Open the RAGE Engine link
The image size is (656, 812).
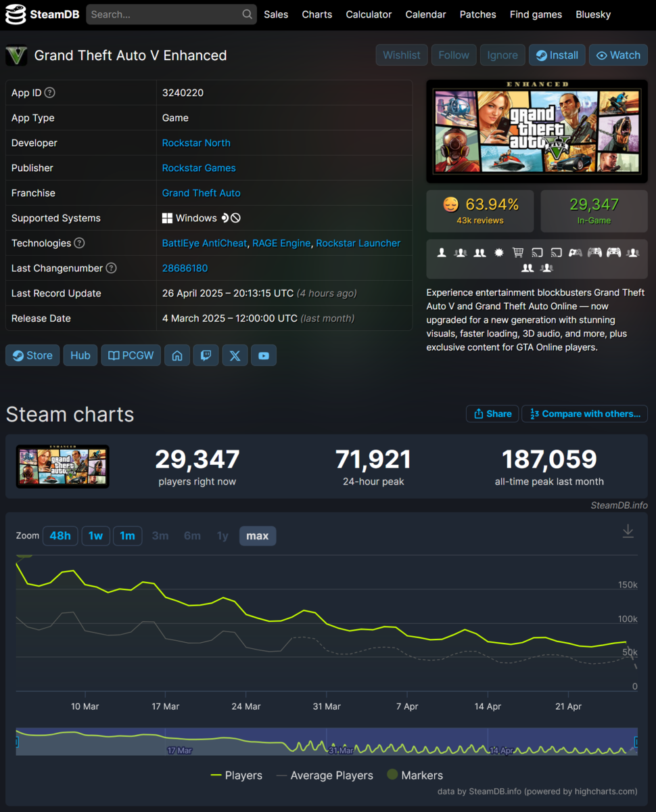pyautogui.click(x=281, y=243)
